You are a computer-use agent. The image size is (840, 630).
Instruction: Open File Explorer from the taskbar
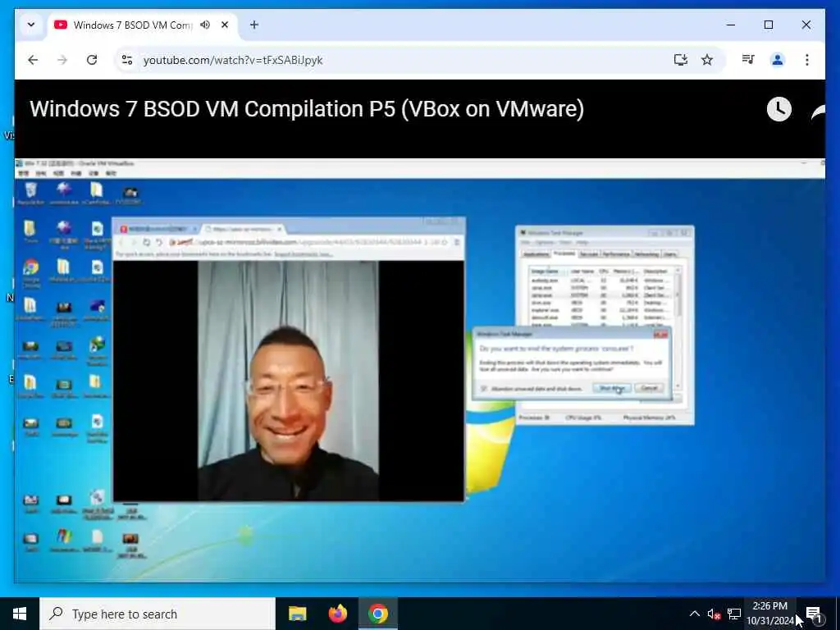click(x=297, y=614)
